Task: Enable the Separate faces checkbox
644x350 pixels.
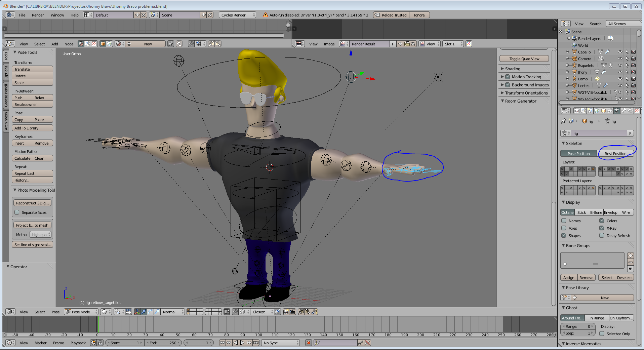Action: pyautogui.click(x=17, y=212)
